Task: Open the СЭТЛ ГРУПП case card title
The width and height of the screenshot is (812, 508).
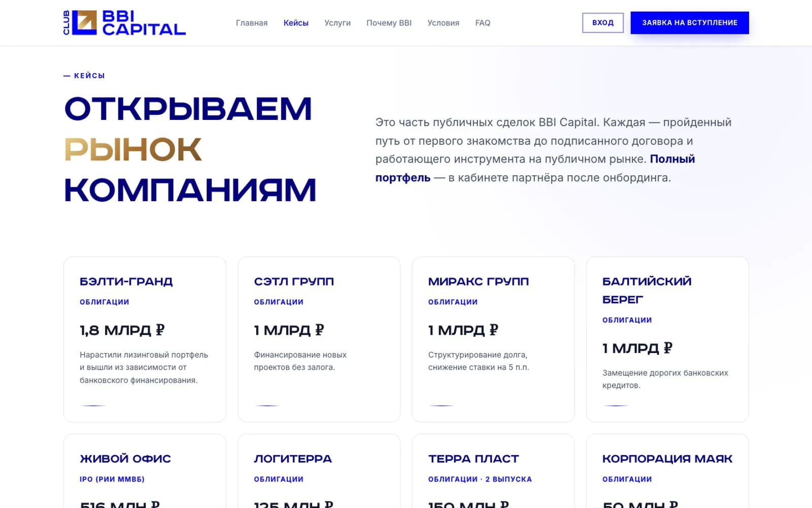Action: pos(294,281)
